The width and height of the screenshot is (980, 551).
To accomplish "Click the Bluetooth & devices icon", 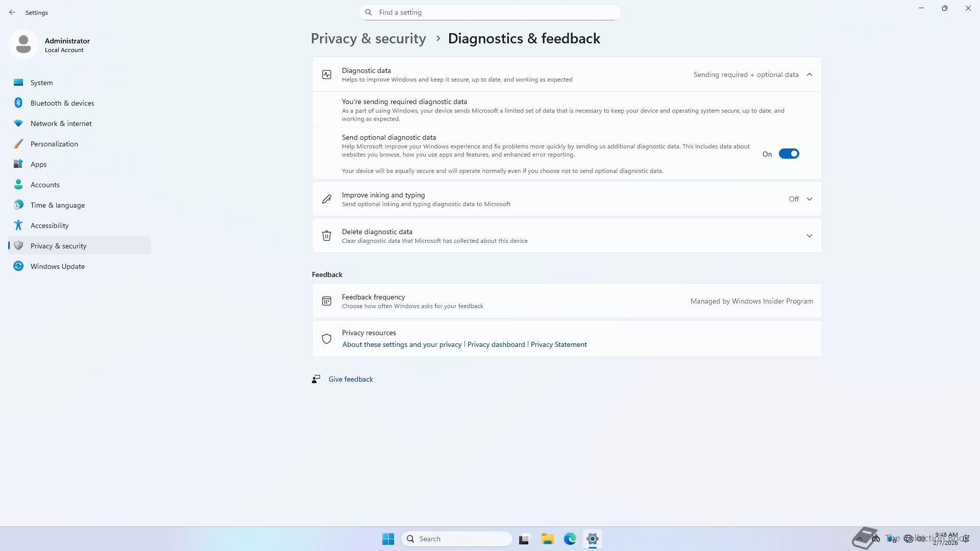I will [x=18, y=103].
